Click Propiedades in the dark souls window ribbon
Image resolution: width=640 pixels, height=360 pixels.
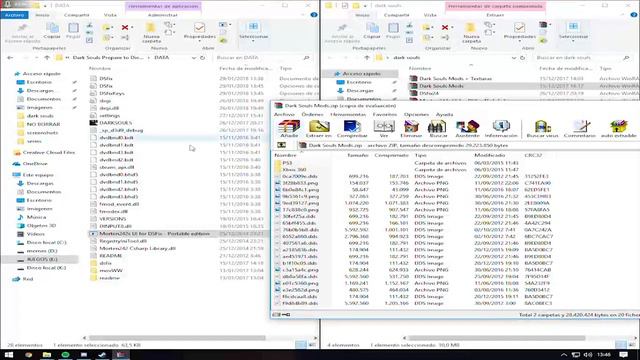coord(519,31)
